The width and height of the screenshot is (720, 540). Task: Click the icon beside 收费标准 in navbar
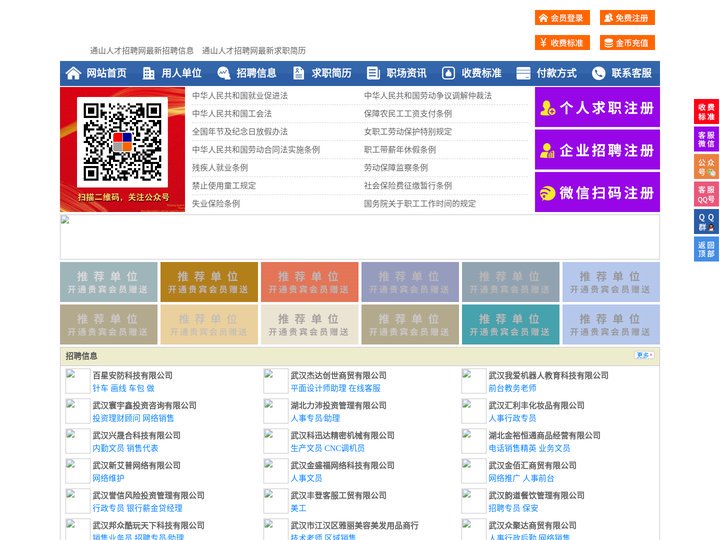[448, 73]
